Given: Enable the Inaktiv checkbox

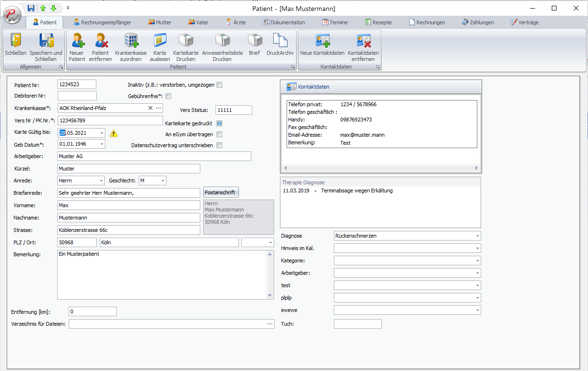Looking at the screenshot, I should 219,84.
